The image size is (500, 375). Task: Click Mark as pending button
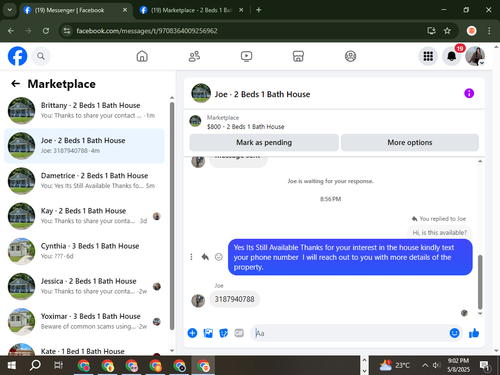264,143
